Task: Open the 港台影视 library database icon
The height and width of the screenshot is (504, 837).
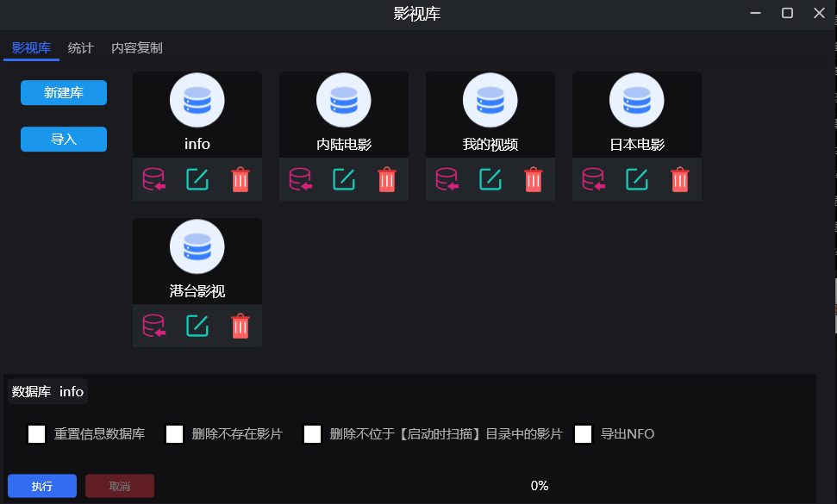Action: (197, 246)
